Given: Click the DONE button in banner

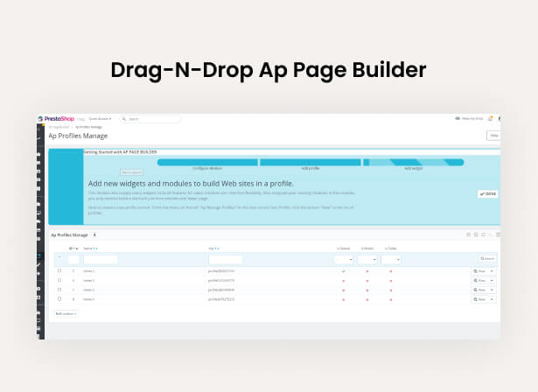Looking at the screenshot, I should click(x=487, y=194).
